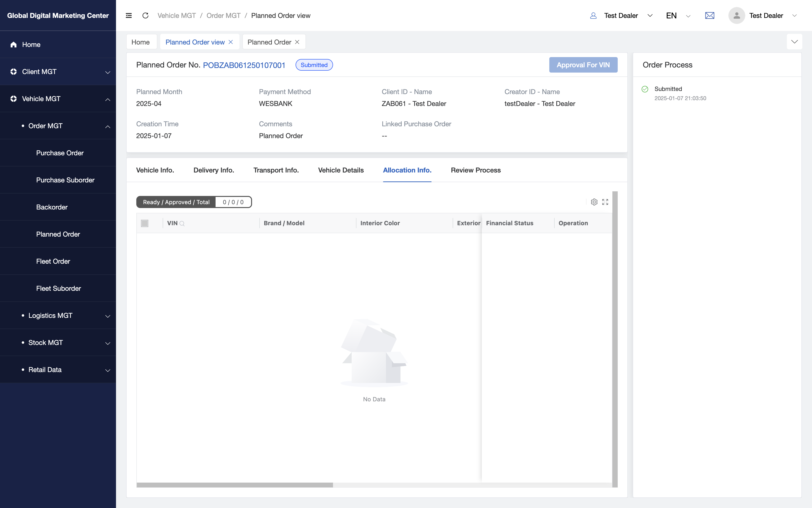Viewport: 812px width, 508px height.
Task: Open Planned Order in sidebar
Action: coord(58,234)
